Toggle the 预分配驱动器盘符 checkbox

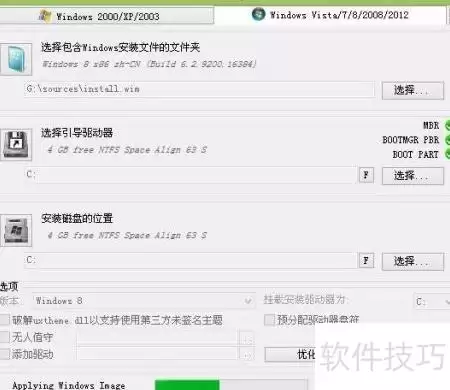269,320
